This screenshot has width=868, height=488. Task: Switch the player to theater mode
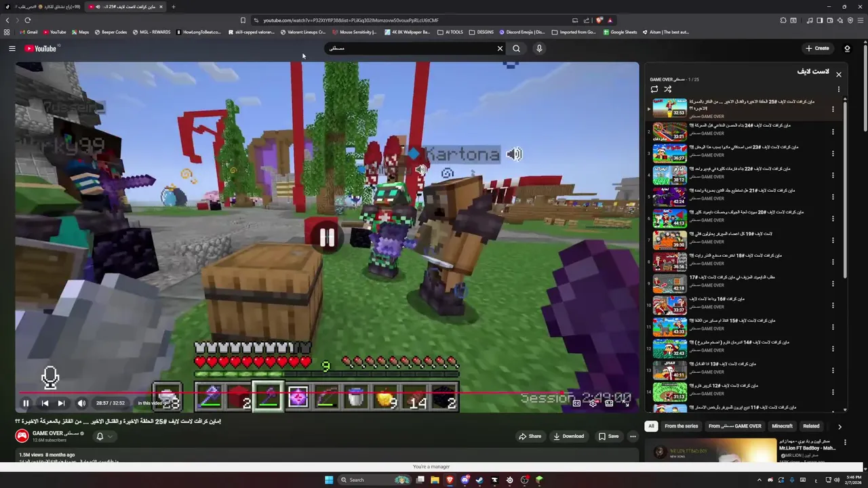point(609,403)
